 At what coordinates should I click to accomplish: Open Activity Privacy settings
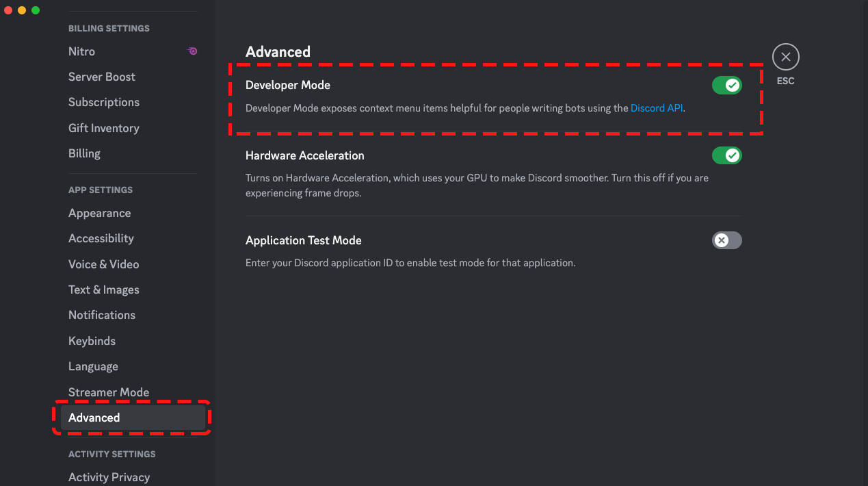(x=109, y=477)
